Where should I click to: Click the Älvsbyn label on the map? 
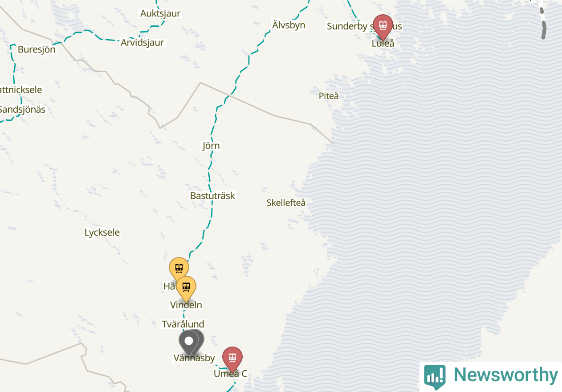point(289,25)
